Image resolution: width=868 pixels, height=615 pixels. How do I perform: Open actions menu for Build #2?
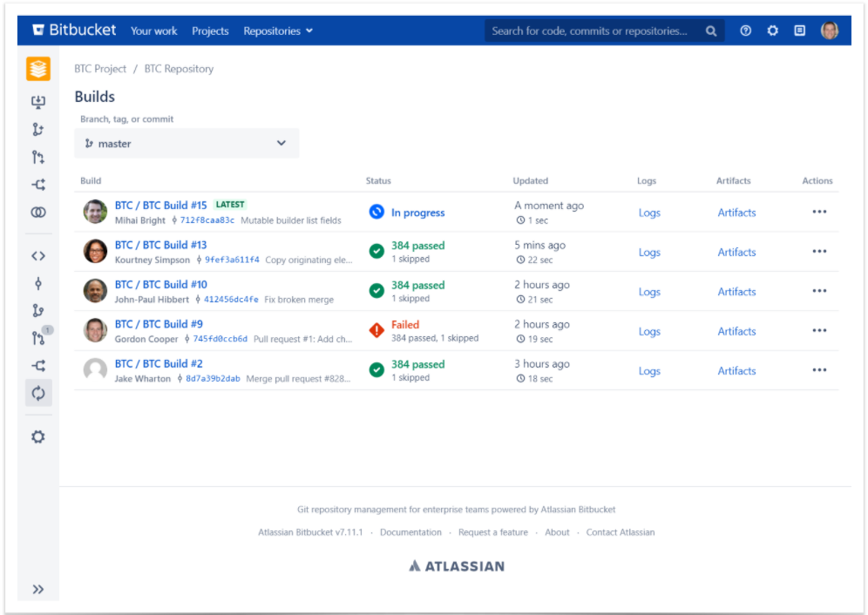click(x=819, y=370)
